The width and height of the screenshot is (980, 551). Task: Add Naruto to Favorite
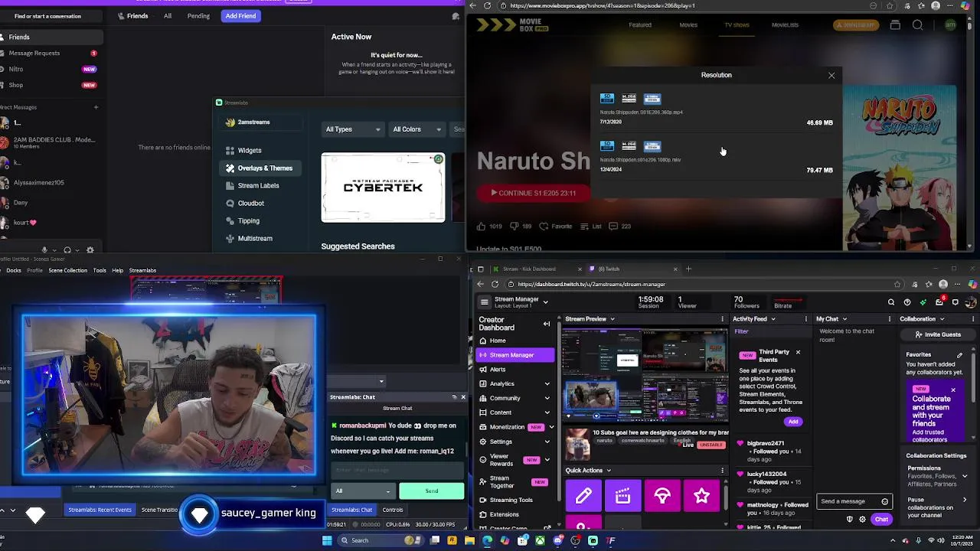click(x=555, y=227)
